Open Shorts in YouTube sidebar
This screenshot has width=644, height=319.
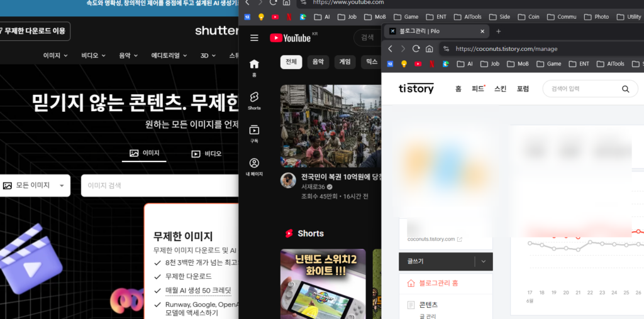point(254,101)
